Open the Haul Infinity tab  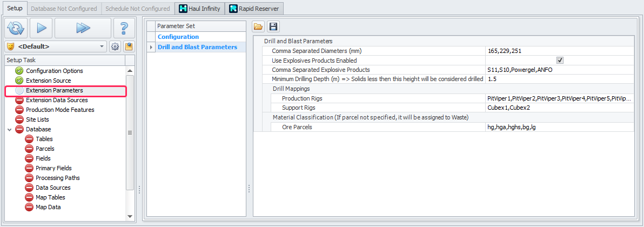pyautogui.click(x=200, y=8)
